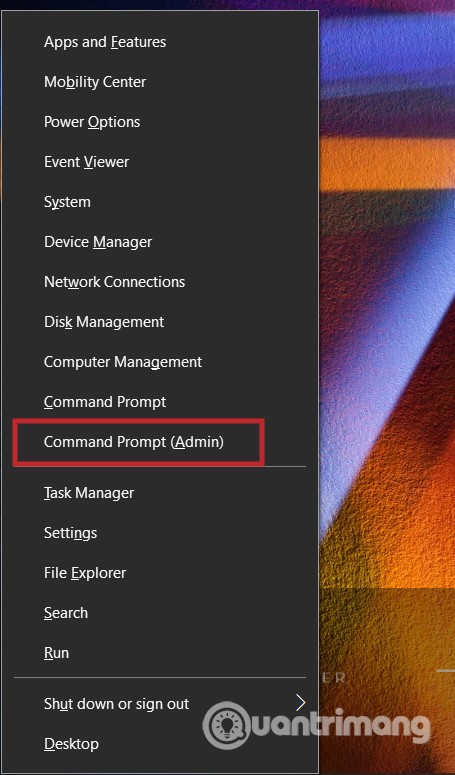This screenshot has height=775, width=455.
Task: Launch Event Viewer
Action: pyautogui.click(x=160, y=162)
